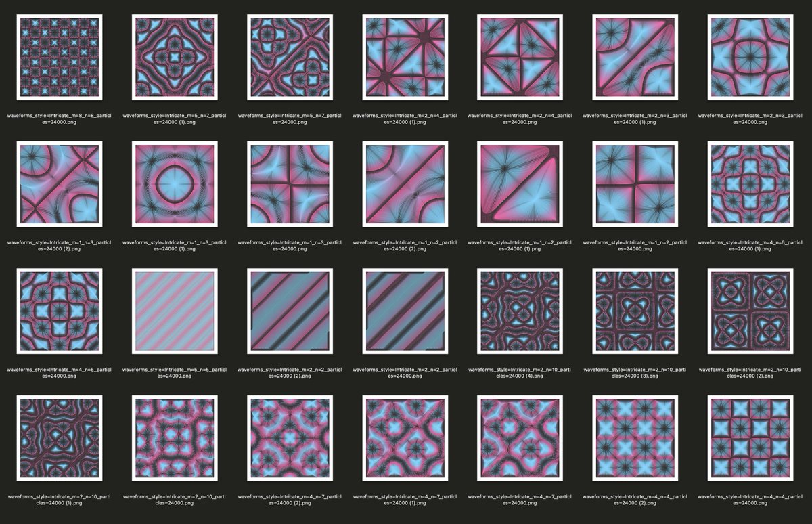Click file name 'waveforms_style=Intricate_m=8_n=8_particles=24000.png'
This screenshot has width=812, height=524.
[60, 119]
